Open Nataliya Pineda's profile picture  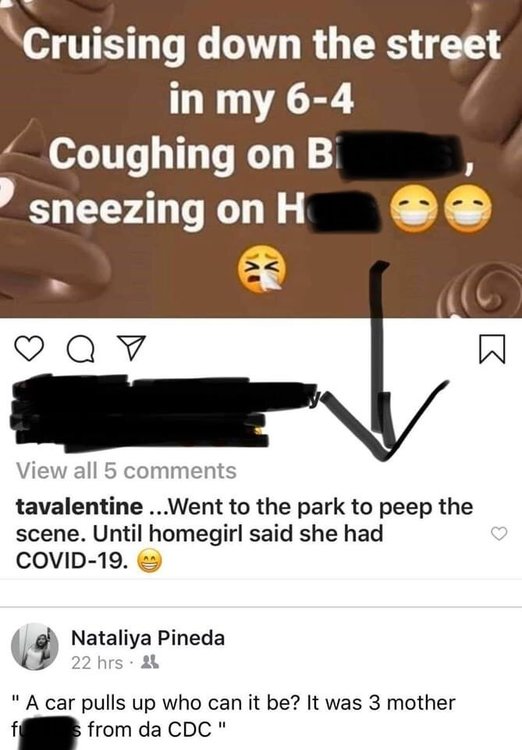tap(35, 647)
